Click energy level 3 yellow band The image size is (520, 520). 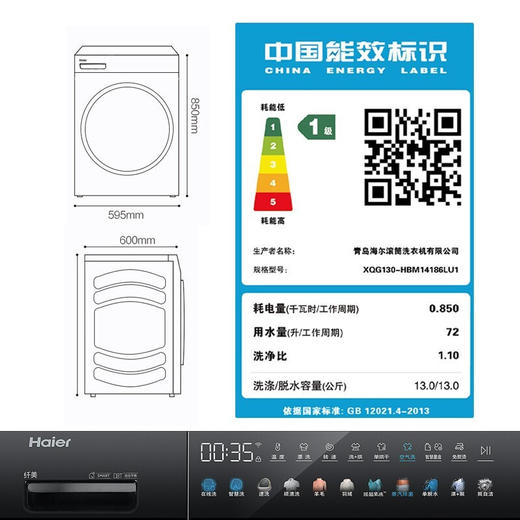pos(273,164)
